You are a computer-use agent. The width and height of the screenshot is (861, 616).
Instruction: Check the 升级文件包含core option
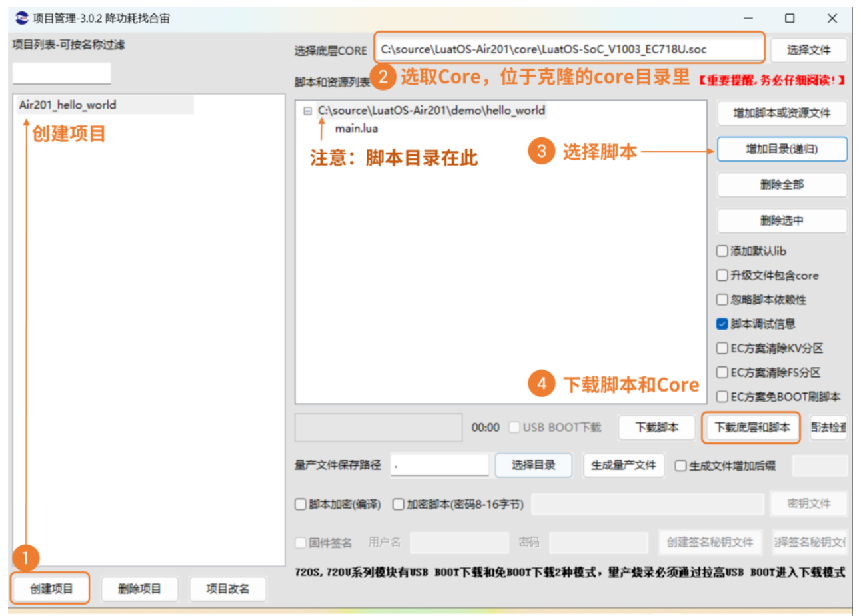pos(722,276)
